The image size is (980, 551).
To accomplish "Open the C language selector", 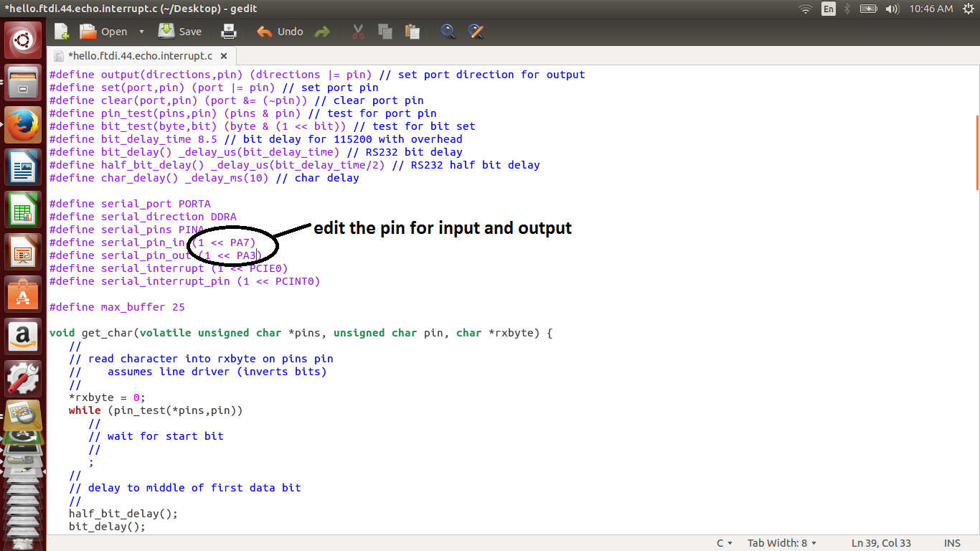I will (725, 543).
